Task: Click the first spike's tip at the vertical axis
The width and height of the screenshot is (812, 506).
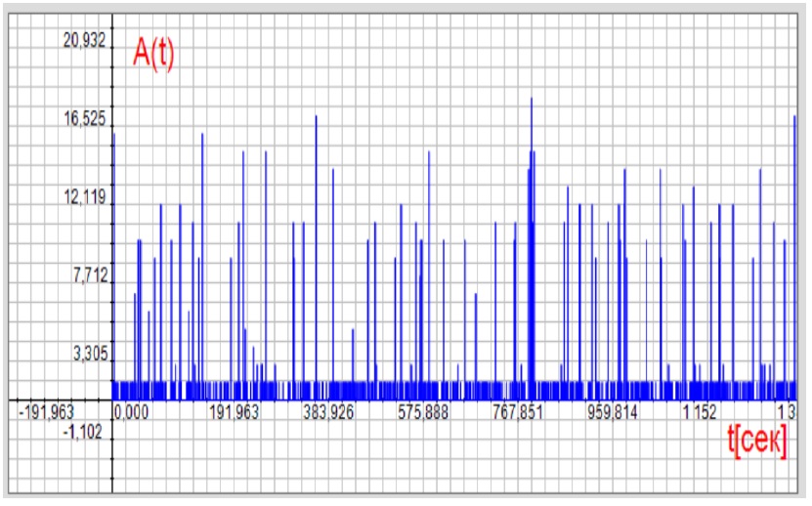Action: (x=113, y=134)
